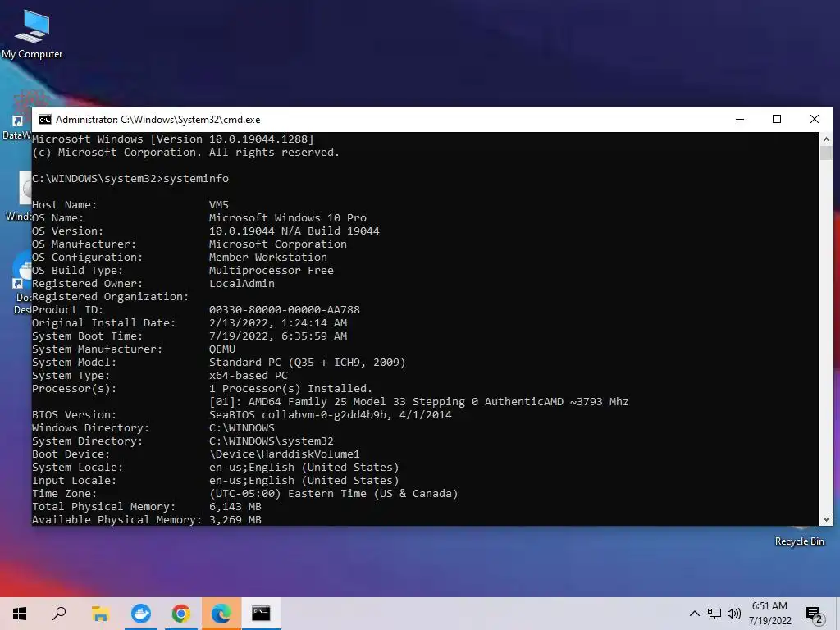
Task: Select Command Prompt taskbar button
Action: [261, 613]
